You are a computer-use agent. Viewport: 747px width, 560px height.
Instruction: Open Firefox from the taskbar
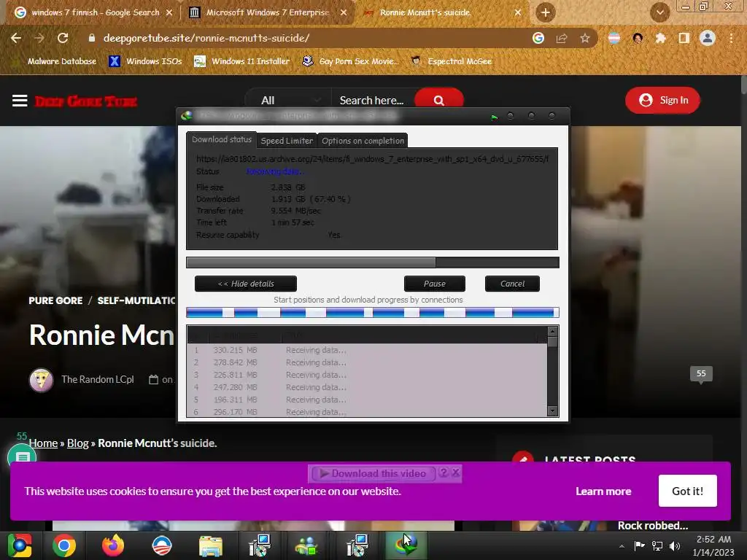point(113,545)
